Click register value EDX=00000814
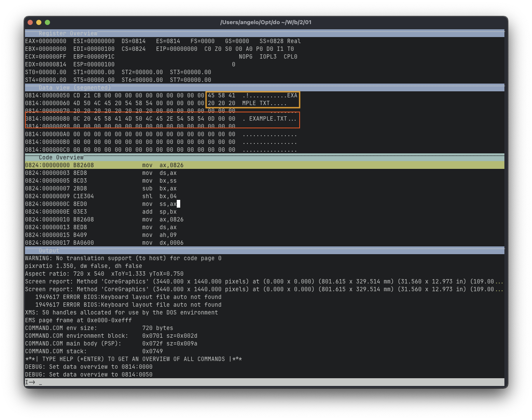The image size is (532, 420). pyautogui.click(x=46, y=64)
